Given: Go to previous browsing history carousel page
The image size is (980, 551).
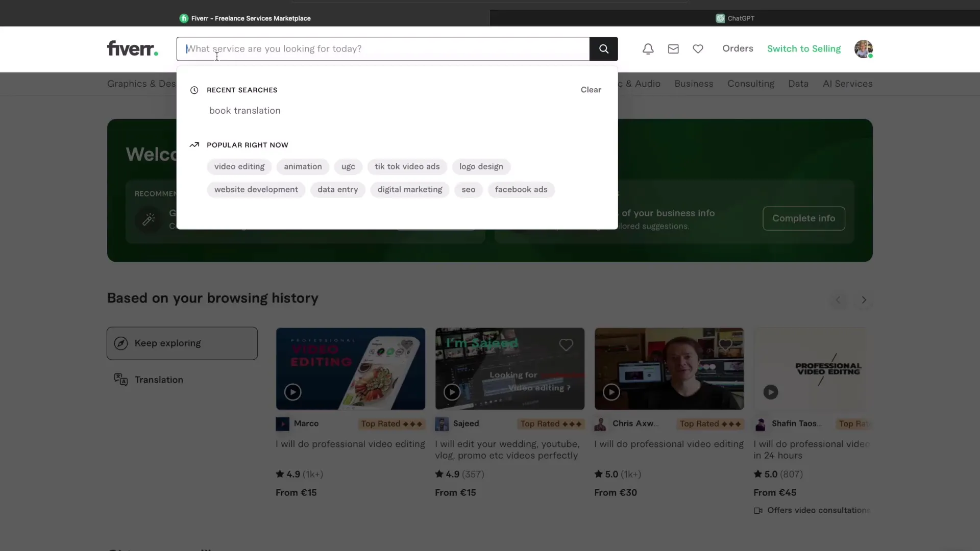Looking at the screenshot, I should point(838,300).
